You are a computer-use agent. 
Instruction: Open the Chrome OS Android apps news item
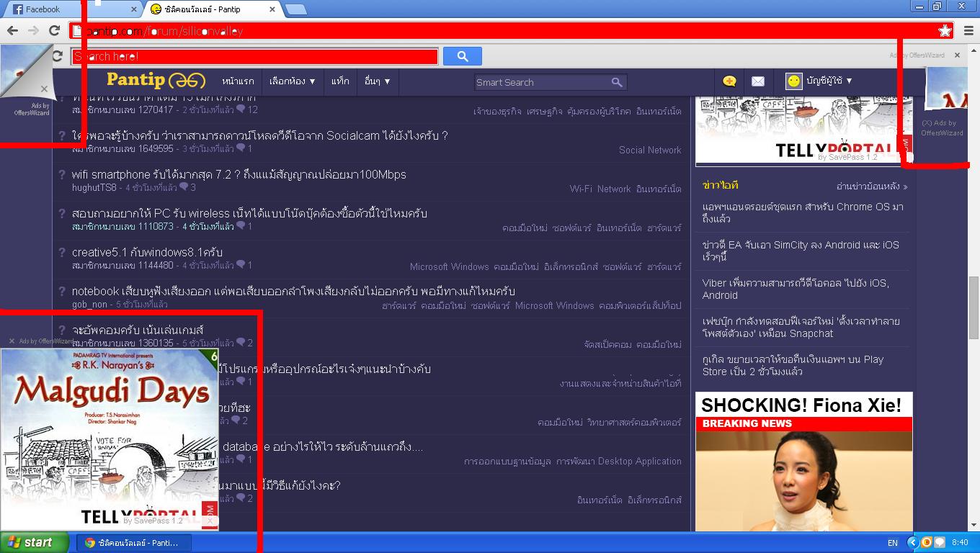803,212
